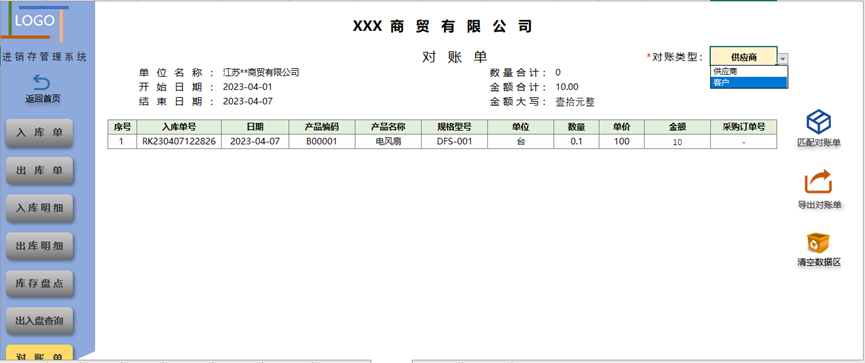
Task: Click the 单位 column header
Action: (521, 127)
